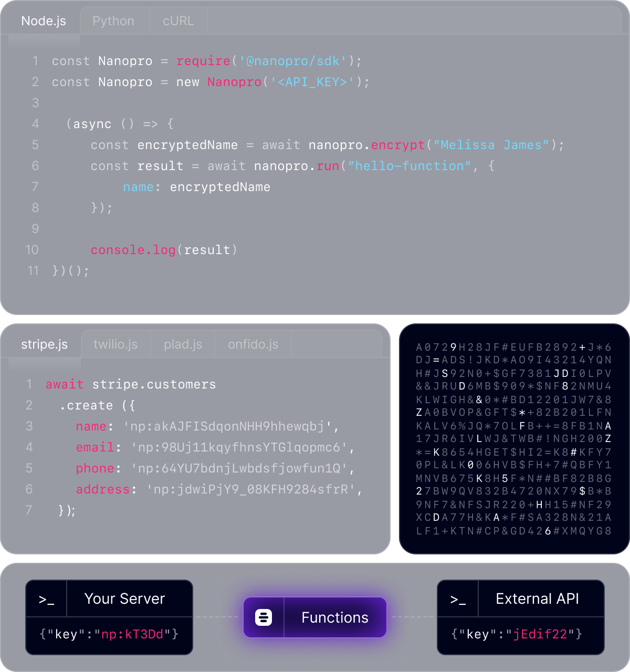
Task: Click the Functions button label
Action: click(335, 617)
